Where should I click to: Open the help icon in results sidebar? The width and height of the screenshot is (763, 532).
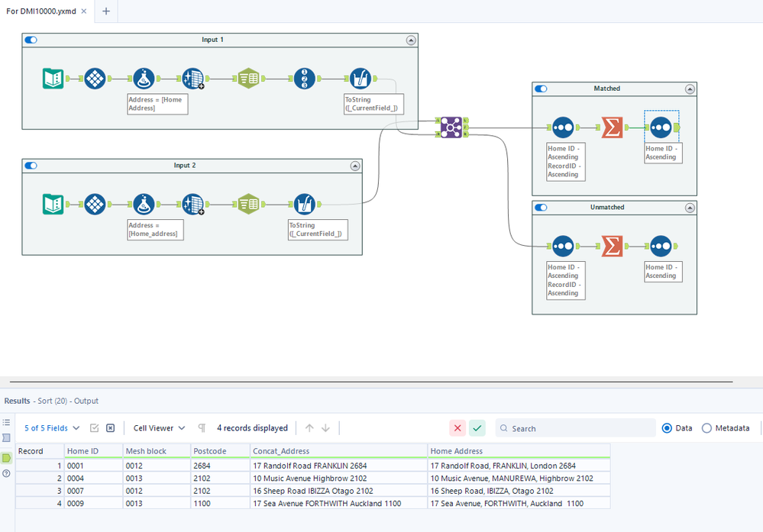6,473
